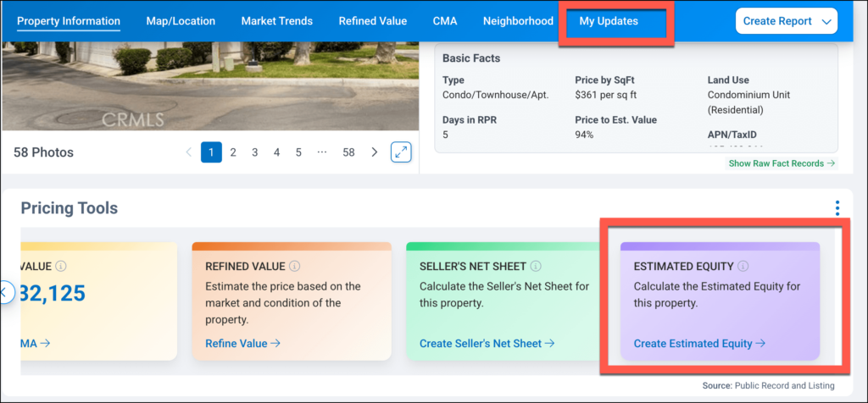Select the Map/Location tab
The image size is (868, 403).
pyautogui.click(x=181, y=21)
